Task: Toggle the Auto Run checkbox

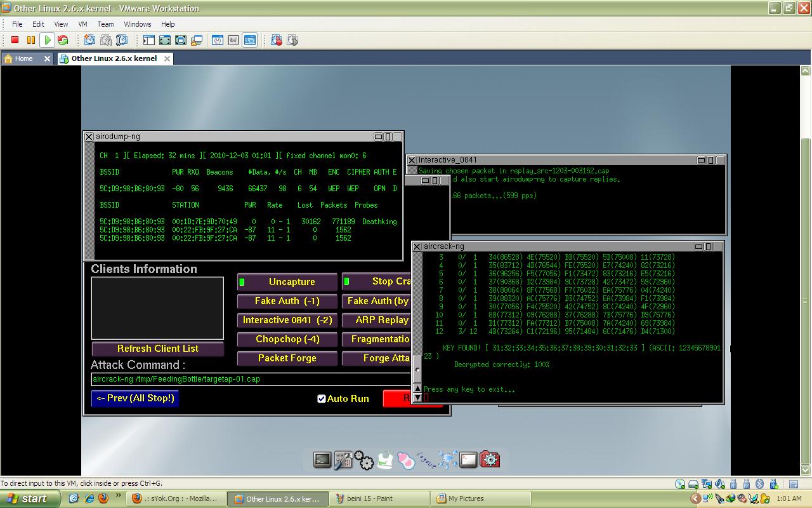Action: pos(322,399)
